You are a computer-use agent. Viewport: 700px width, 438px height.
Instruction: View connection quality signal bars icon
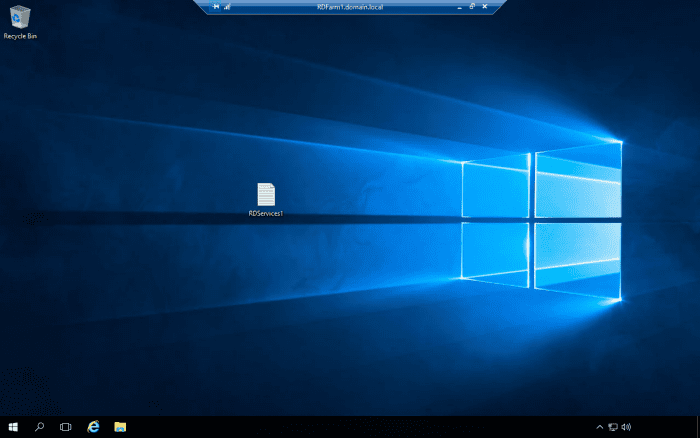coord(227,7)
